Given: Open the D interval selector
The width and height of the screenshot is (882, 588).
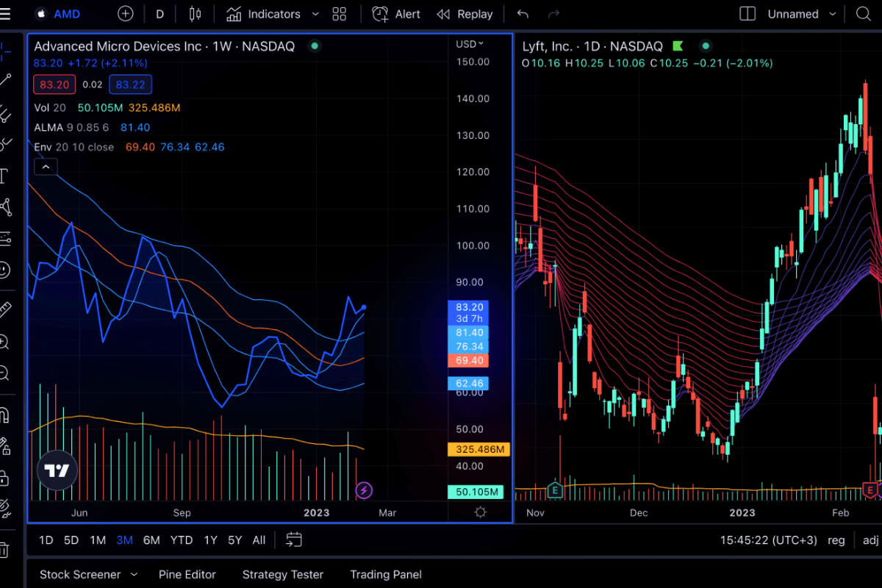Looking at the screenshot, I should [160, 14].
